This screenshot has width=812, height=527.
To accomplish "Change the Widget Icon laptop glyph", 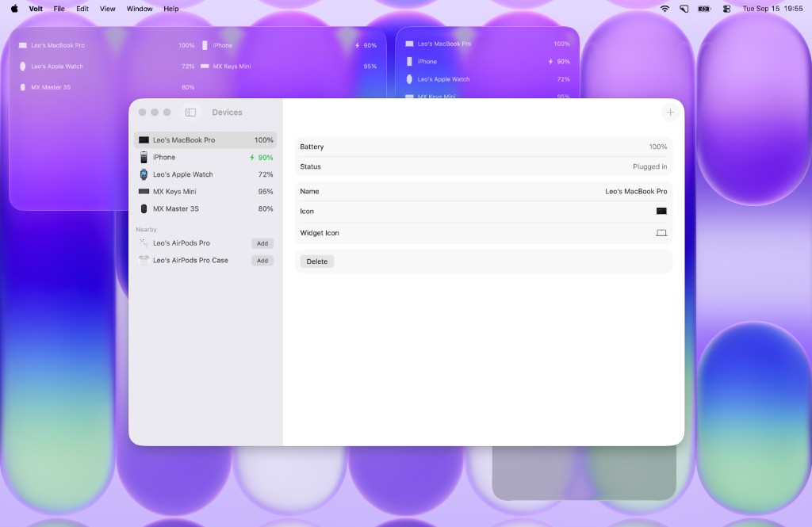I will click(661, 233).
